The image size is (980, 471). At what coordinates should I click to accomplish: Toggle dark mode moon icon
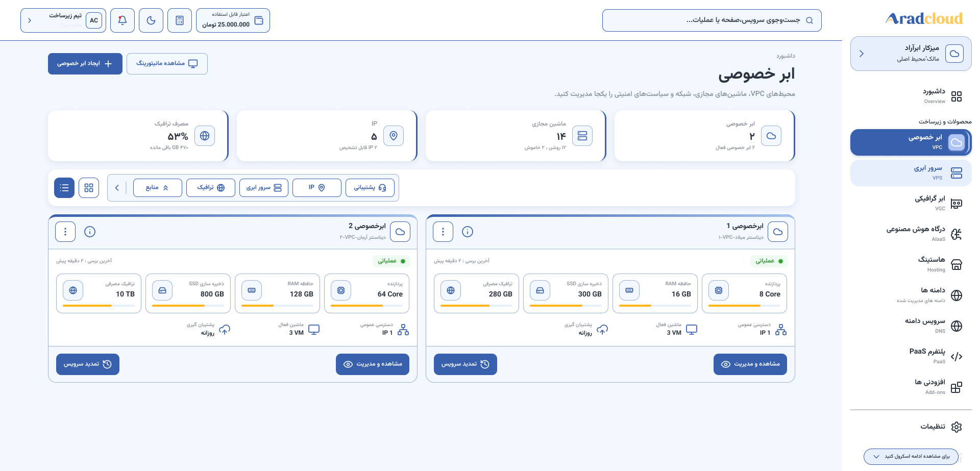coord(151,20)
